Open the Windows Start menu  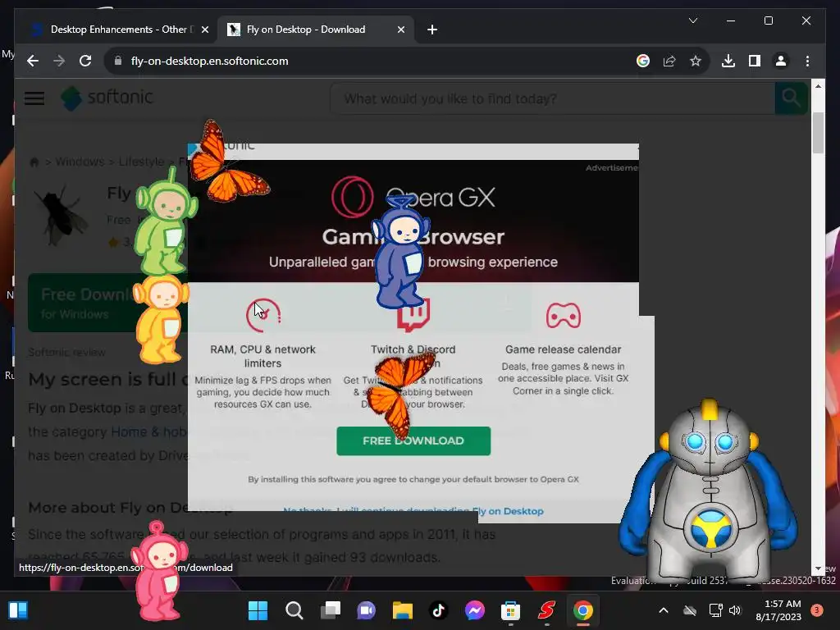tap(258, 610)
